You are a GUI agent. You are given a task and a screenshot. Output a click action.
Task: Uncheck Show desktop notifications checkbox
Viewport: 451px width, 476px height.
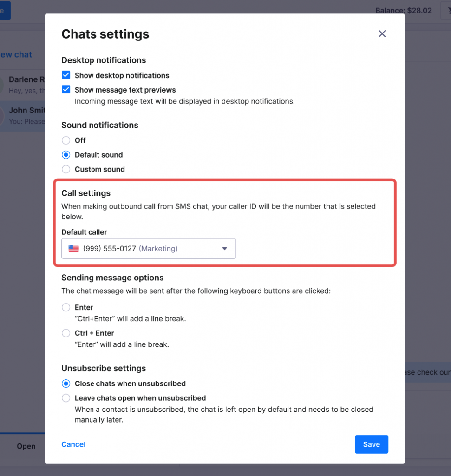(x=66, y=75)
